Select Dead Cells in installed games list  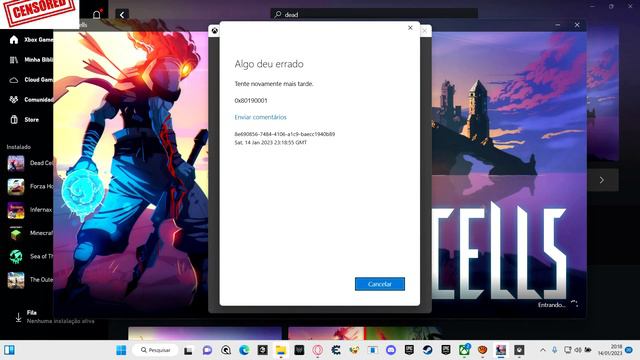(30, 163)
